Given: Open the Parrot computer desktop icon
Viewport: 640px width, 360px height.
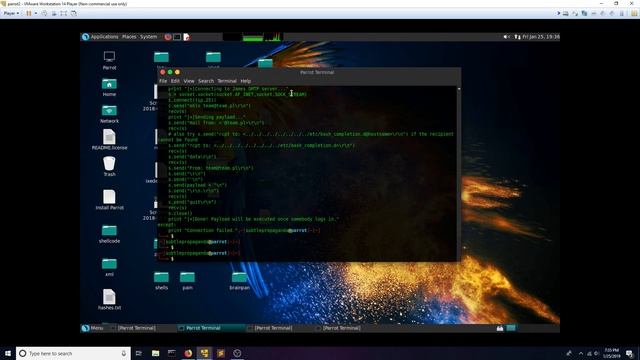Looking at the screenshot, I should [109, 60].
